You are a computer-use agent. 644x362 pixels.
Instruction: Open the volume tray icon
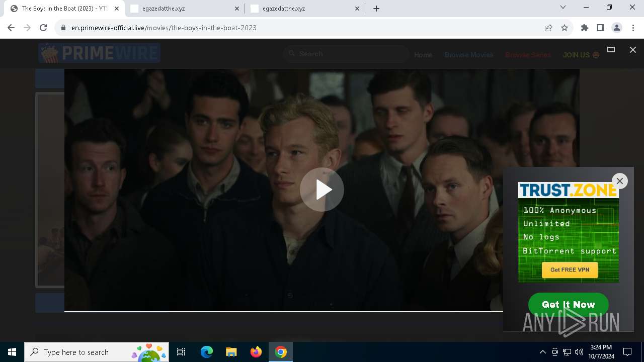[x=579, y=352]
